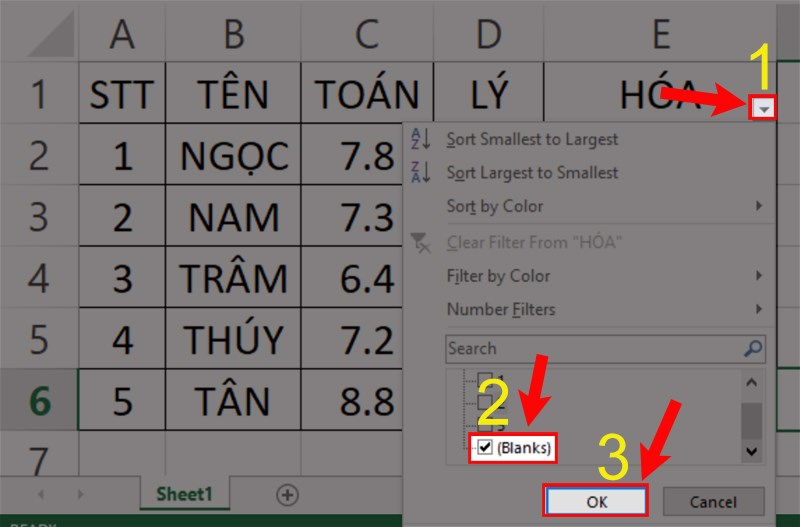Switch to the Sheet1 tab
The height and width of the screenshot is (527, 800).
184,494
